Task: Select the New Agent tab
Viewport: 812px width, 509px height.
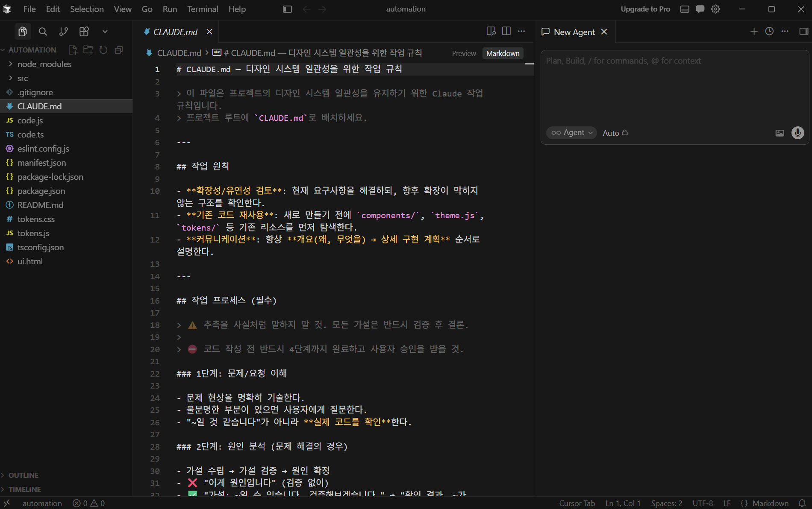Action: point(574,32)
